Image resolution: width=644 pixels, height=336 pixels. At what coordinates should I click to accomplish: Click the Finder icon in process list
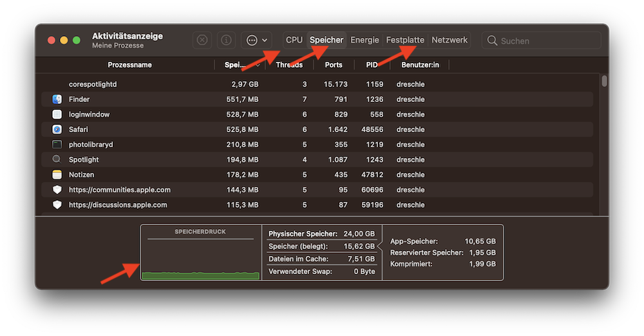click(57, 99)
